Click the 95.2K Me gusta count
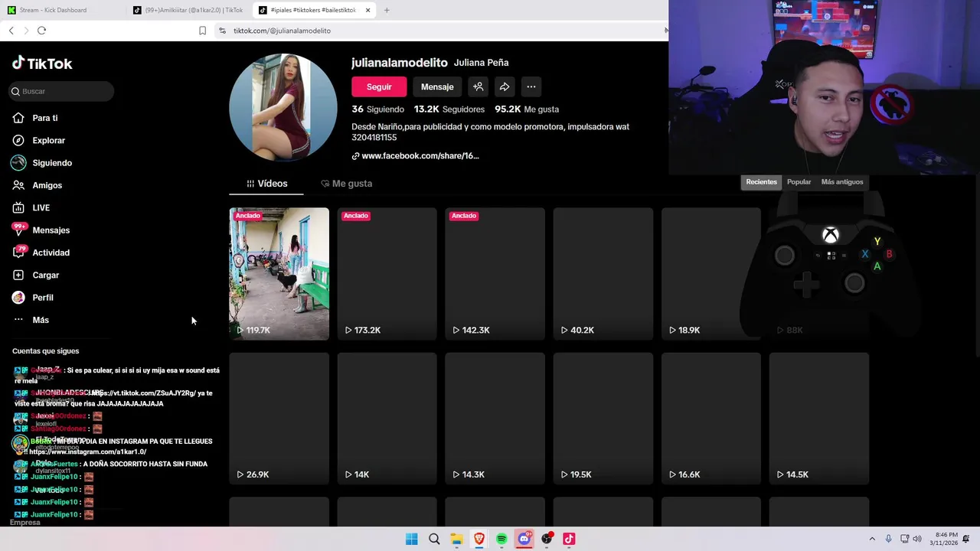 click(x=527, y=109)
